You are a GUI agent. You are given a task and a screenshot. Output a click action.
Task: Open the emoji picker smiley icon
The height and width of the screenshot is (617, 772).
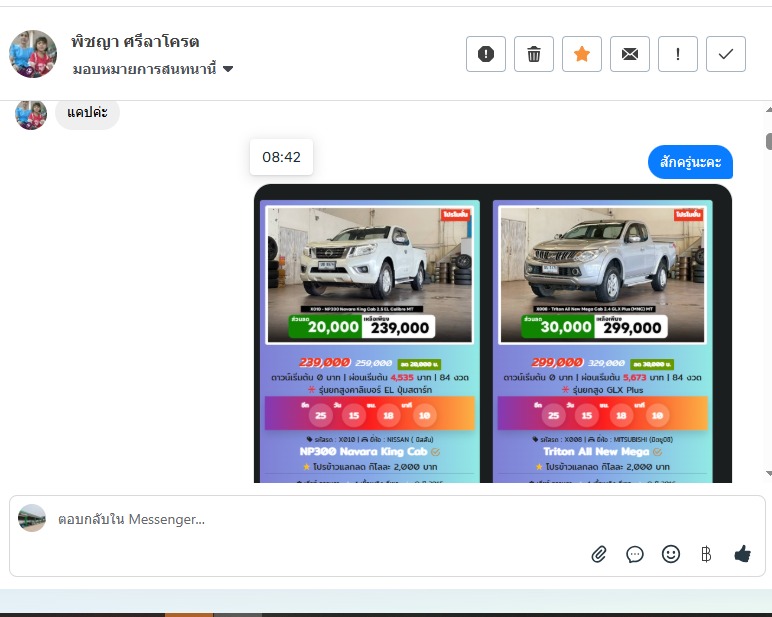pos(671,554)
